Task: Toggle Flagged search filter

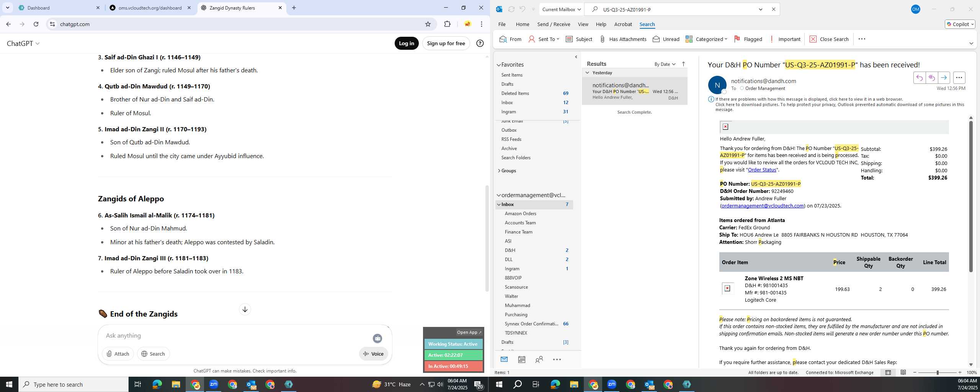Action: click(748, 39)
